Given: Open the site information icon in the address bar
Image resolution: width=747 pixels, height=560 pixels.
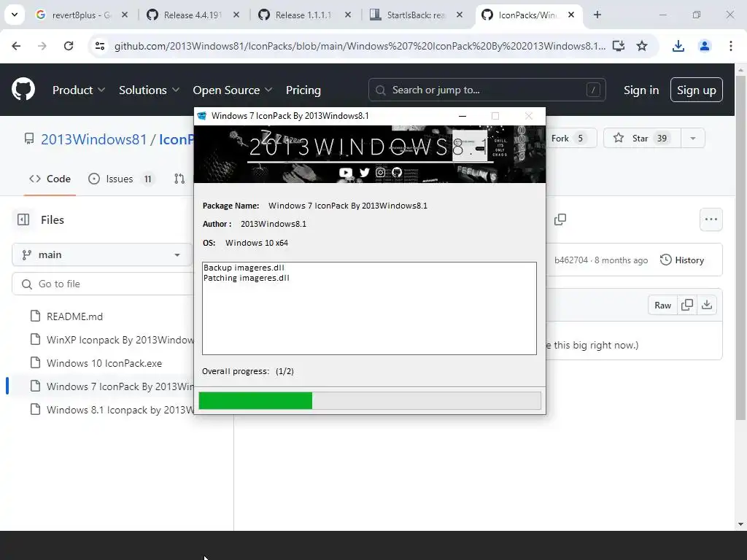Looking at the screenshot, I should (99, 46).
